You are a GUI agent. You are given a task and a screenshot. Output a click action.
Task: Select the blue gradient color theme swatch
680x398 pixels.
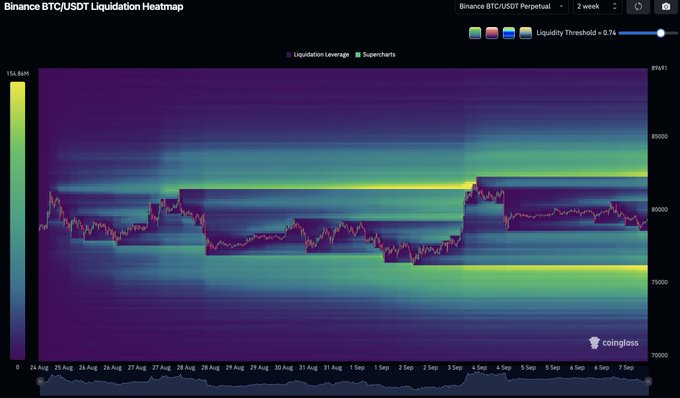[509, 33]
